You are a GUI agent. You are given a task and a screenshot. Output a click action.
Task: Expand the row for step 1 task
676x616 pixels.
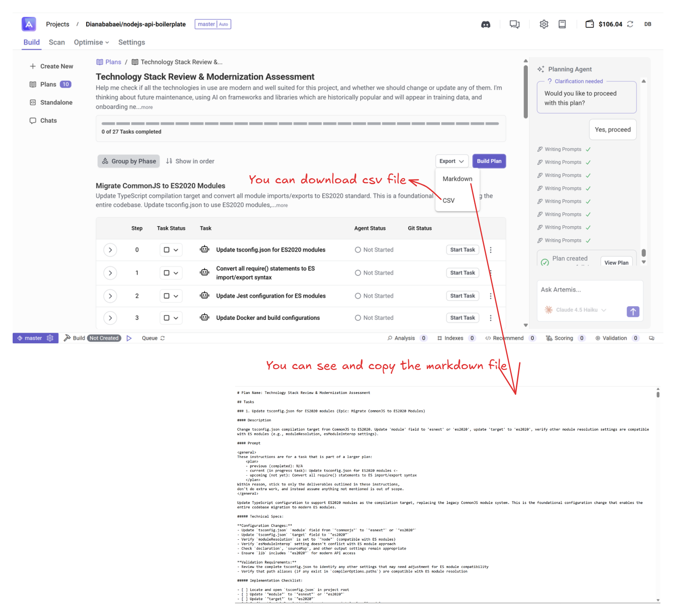110,273
